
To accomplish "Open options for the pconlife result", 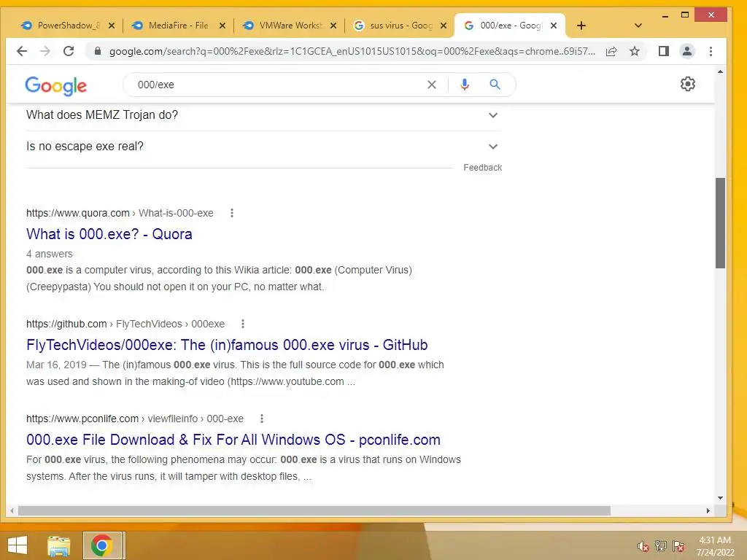I will point(262,419).
